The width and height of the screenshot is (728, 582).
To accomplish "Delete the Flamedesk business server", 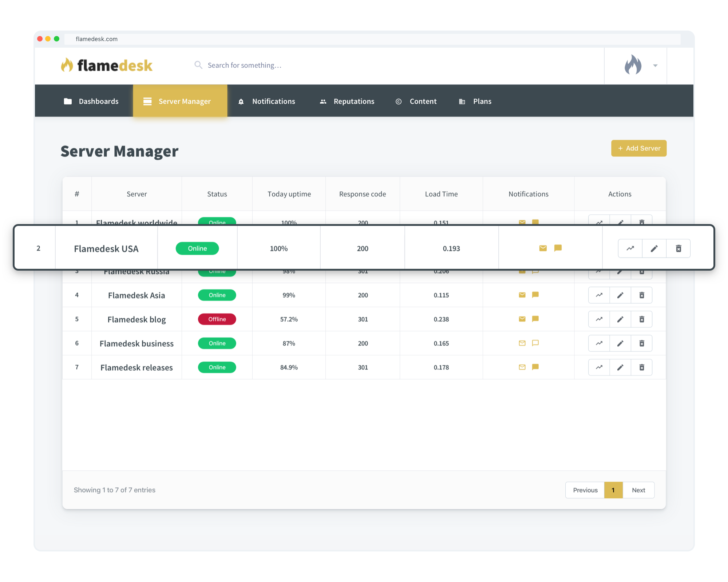I will click(x=642, y=343).
